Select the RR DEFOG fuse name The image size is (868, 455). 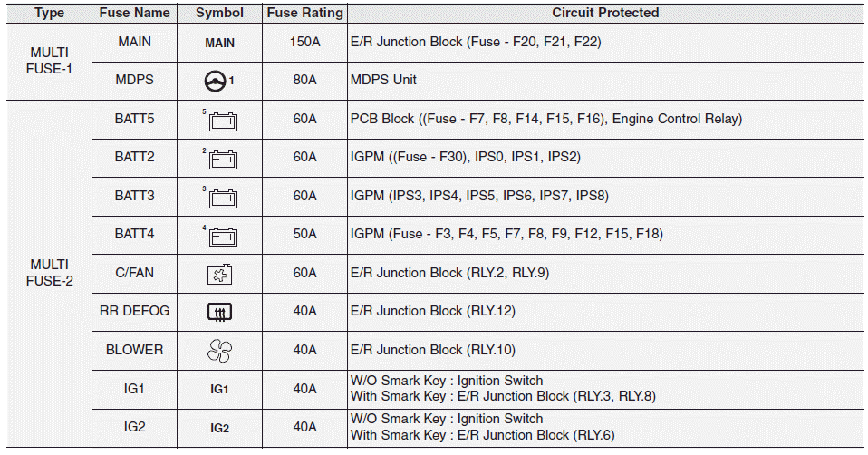point(135,311)
